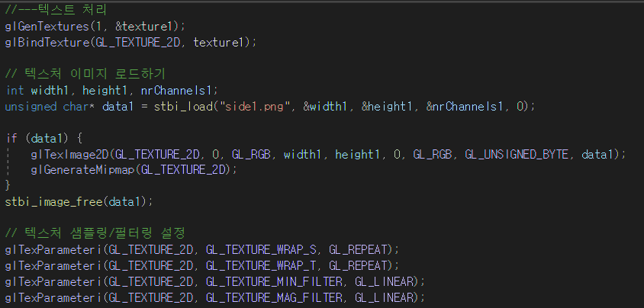
Task: Click the GL_TEXTURE_MIN_FILTER parameter
Action: click(275, 282)
